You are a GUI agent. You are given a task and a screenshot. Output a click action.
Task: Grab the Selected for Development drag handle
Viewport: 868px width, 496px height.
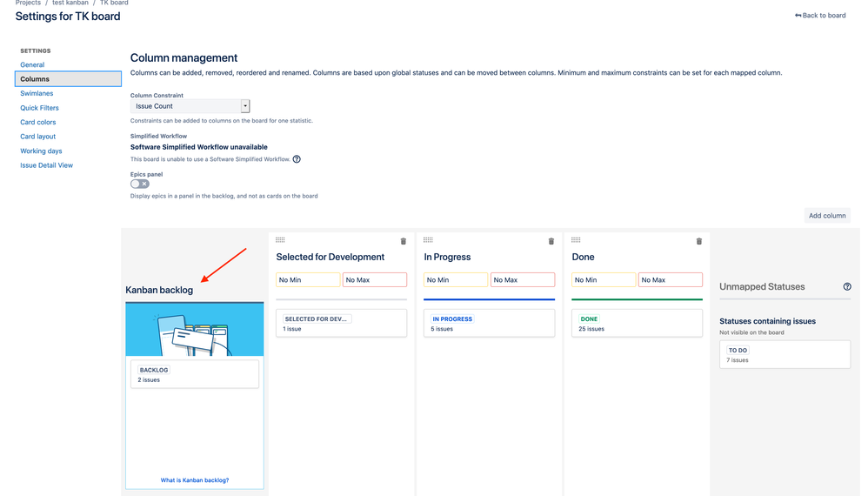pyautogui.click(x=280, y=240)
